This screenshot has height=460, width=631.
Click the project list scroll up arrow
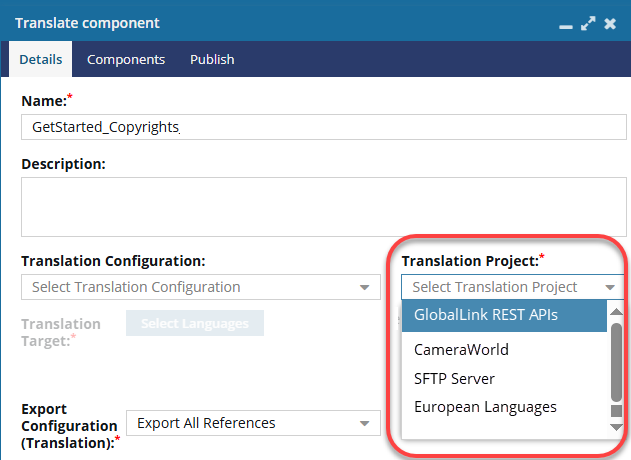coord(617,311)
